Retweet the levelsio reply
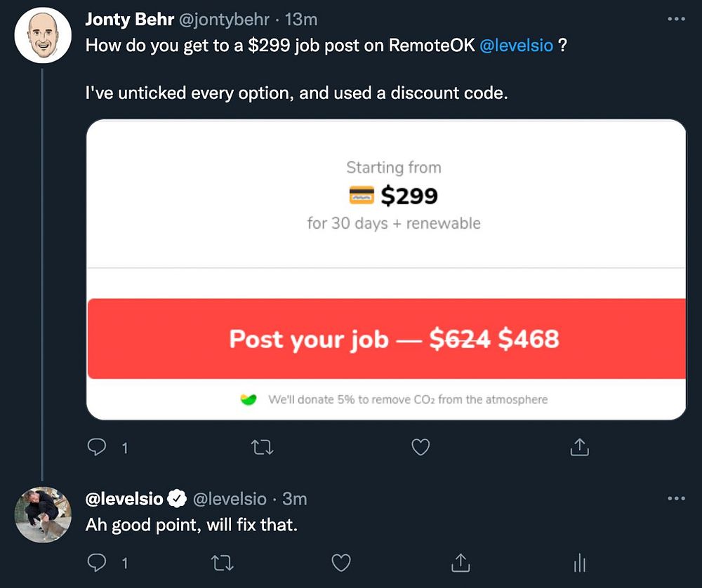This screenshot has width=702, height=588. 222,562
